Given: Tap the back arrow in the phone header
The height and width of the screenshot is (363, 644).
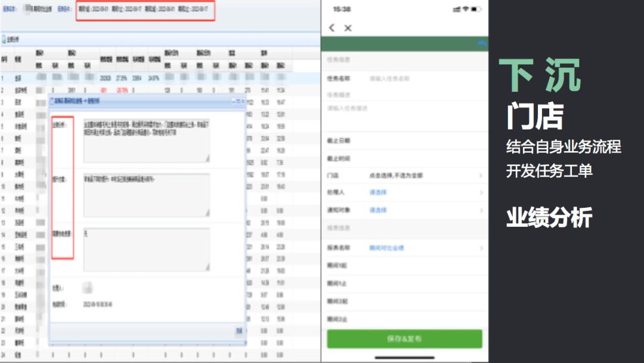Looking at the screenshot, I should click(332, 28).
